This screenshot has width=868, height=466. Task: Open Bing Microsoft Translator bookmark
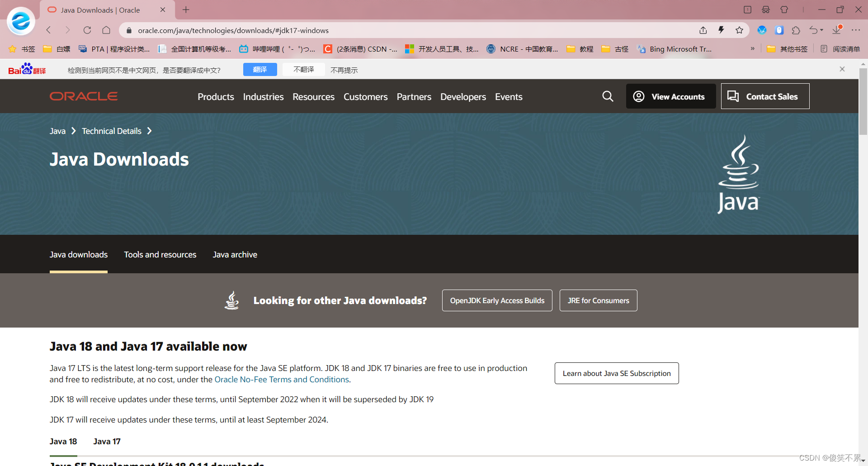point(674,49)
